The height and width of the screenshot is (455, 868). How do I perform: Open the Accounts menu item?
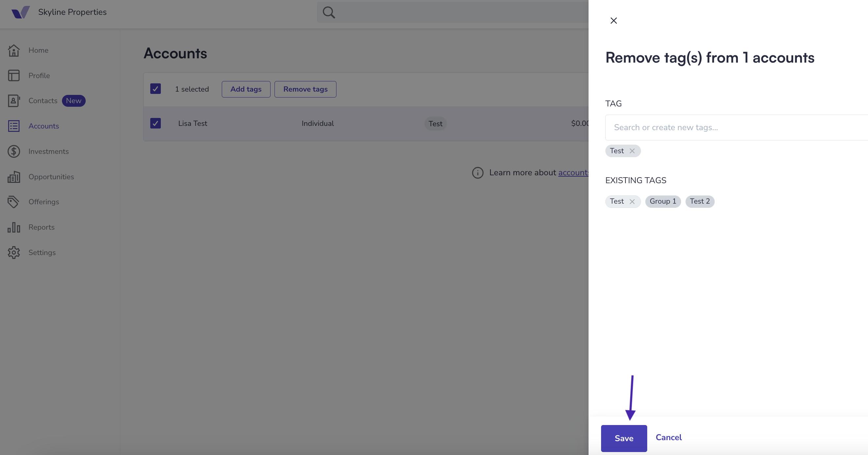(x=43, y=126)
